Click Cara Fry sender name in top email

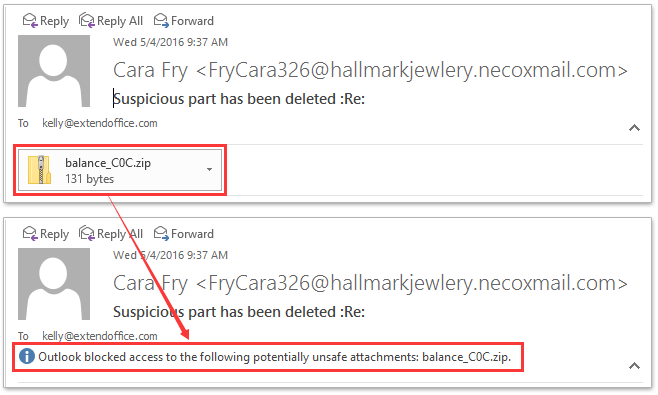150,70
